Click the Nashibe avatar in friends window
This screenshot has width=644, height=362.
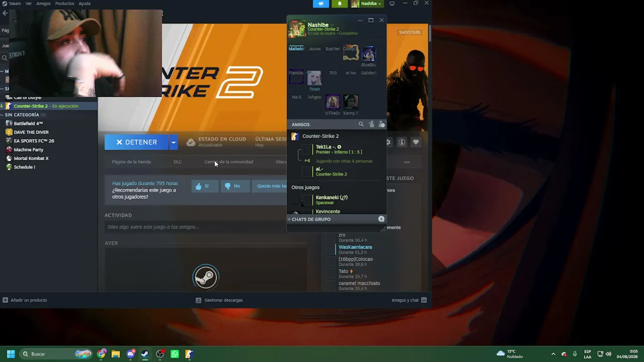[297, 29]
